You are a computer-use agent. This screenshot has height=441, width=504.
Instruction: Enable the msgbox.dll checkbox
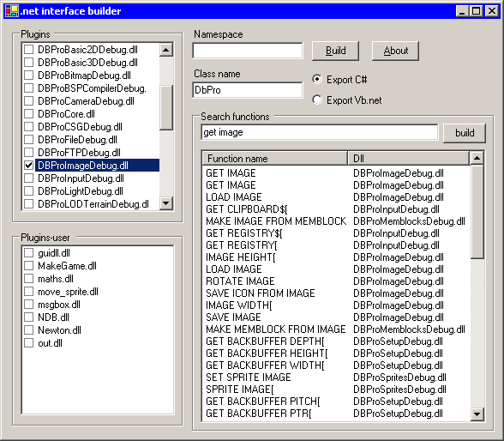[x=28, y=305]
